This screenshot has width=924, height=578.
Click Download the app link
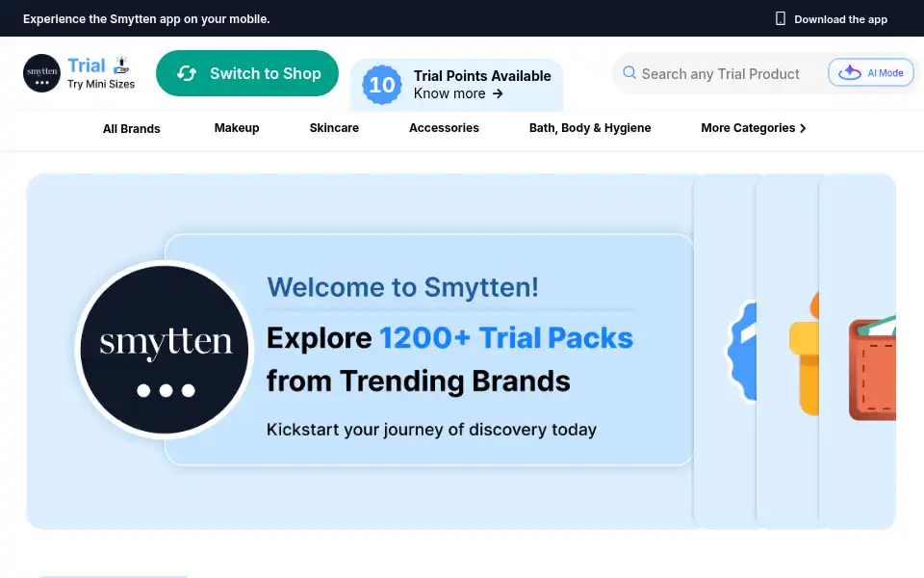point(832,19)
